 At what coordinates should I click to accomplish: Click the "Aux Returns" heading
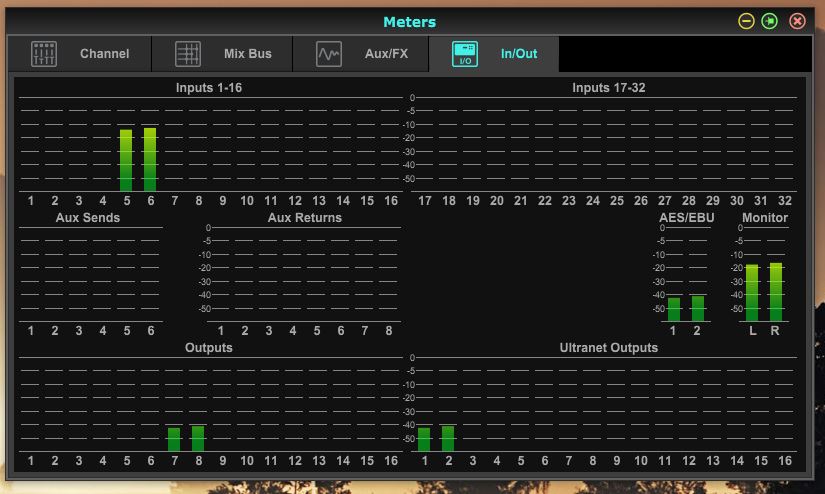tap(305, 218)
